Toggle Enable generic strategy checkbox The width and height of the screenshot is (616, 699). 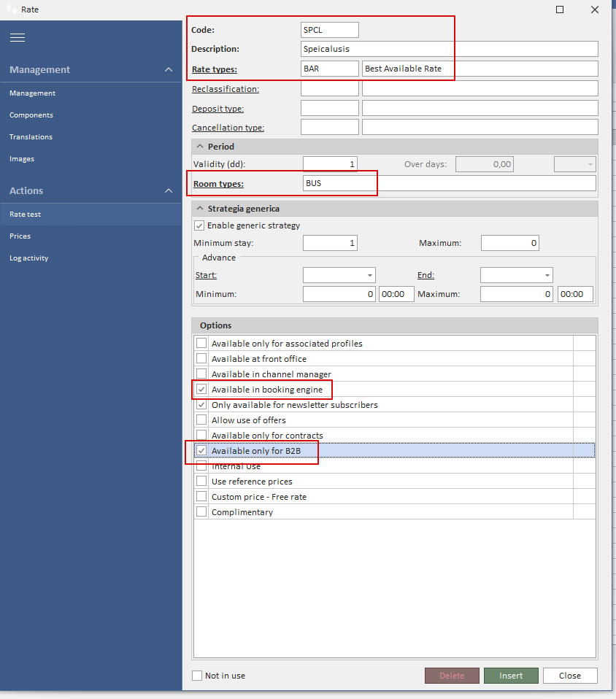199,225
